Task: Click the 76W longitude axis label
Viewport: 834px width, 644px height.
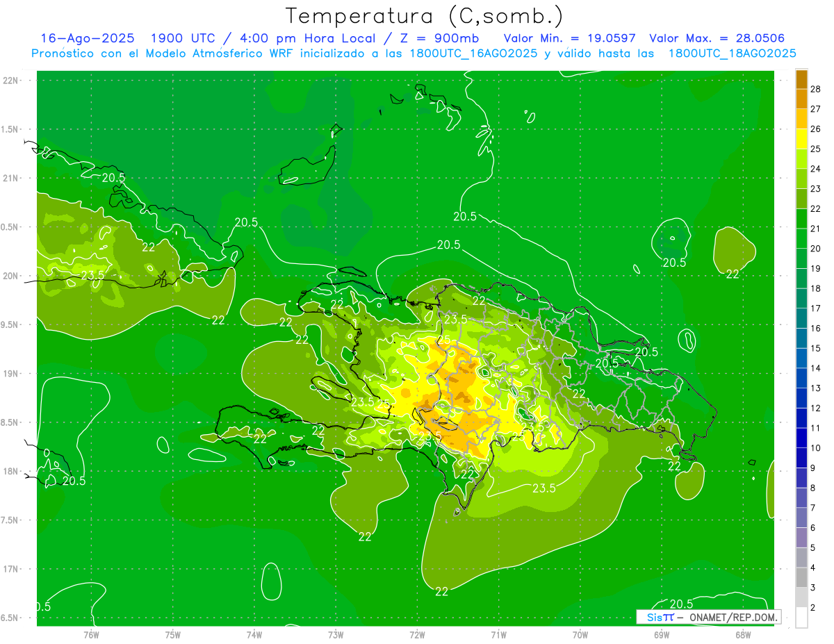Action: (91, 634)
